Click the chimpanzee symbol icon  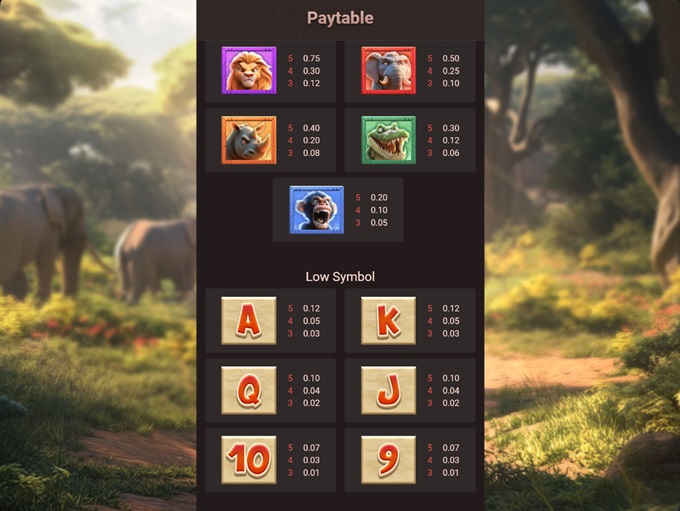(x=317, y=210)
